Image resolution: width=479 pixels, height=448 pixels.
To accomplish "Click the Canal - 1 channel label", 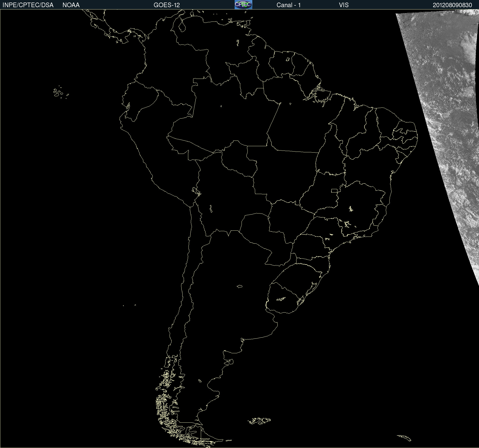I will coord(289,5).
